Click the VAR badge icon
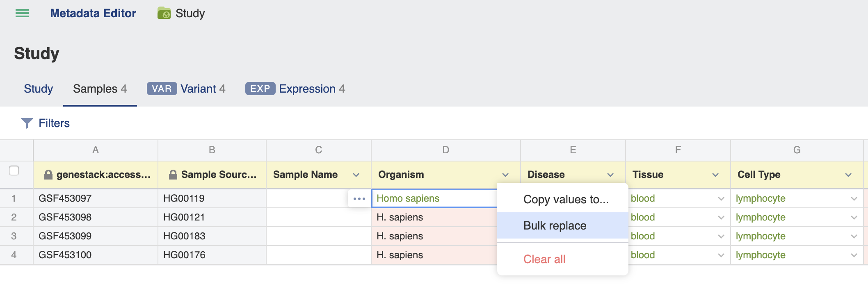This screenshot has height=291, width=868. pyautogui.click(x=162, y=89)
